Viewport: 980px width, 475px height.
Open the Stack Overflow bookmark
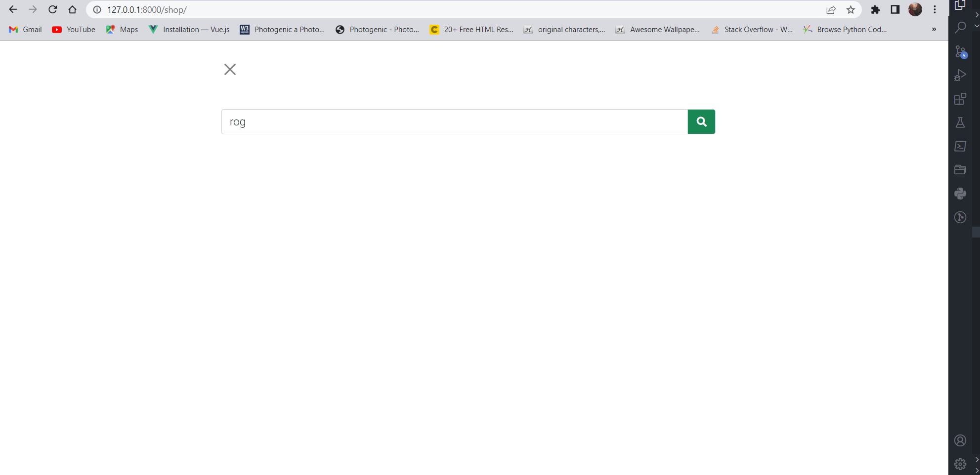752,30
